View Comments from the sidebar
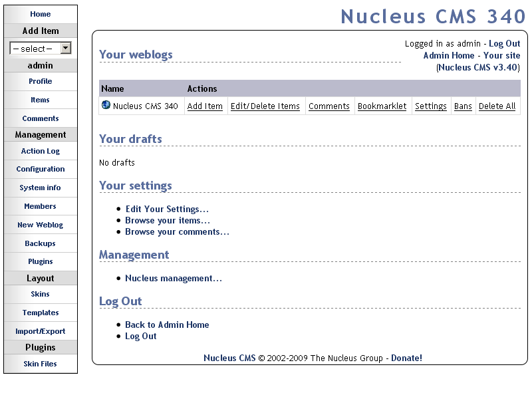Screen dimensions: 532x399 40,118
